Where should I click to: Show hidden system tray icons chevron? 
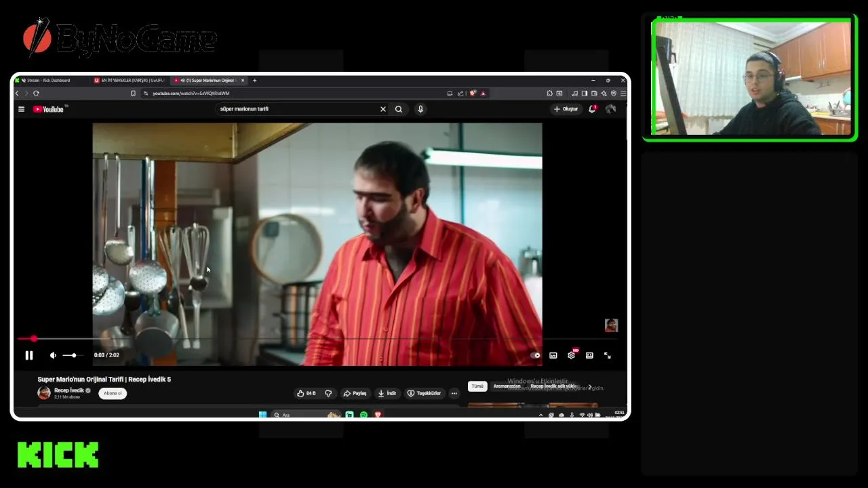click(540, 415)
